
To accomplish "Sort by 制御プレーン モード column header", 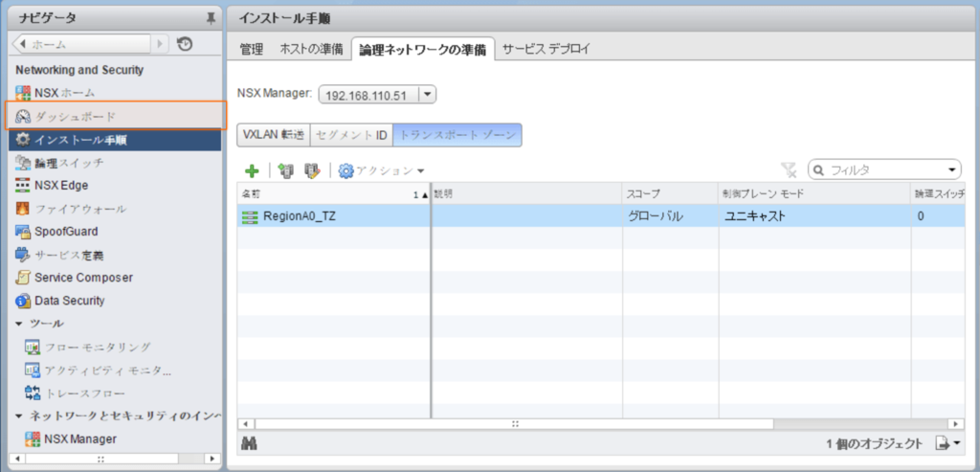I will point(813,193).
